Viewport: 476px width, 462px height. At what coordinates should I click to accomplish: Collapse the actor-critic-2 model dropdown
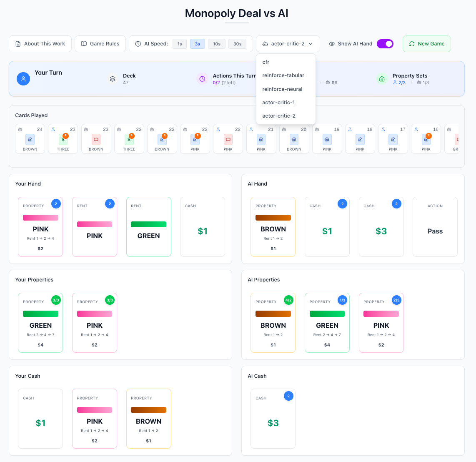(288, 44)
